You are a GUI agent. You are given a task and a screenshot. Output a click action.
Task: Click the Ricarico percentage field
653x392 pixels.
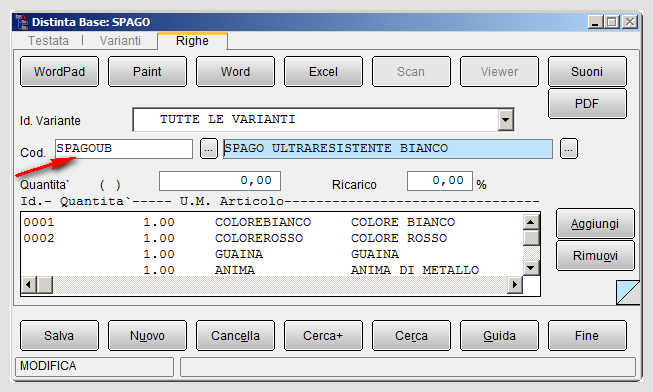tap(440, 181)
